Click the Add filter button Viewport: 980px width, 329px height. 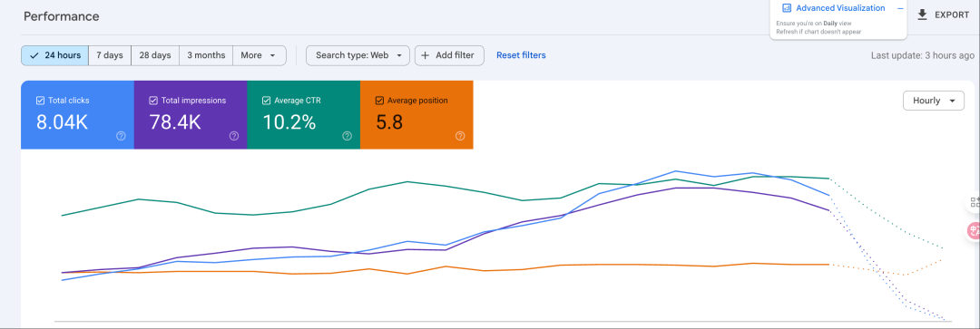(x=449, y=55)
